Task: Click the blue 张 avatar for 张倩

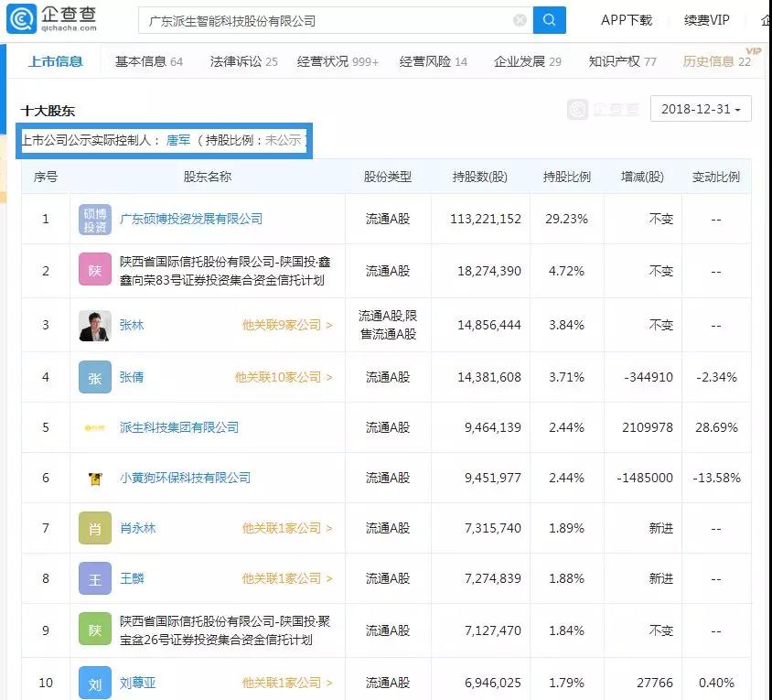Action: (95, 377)
